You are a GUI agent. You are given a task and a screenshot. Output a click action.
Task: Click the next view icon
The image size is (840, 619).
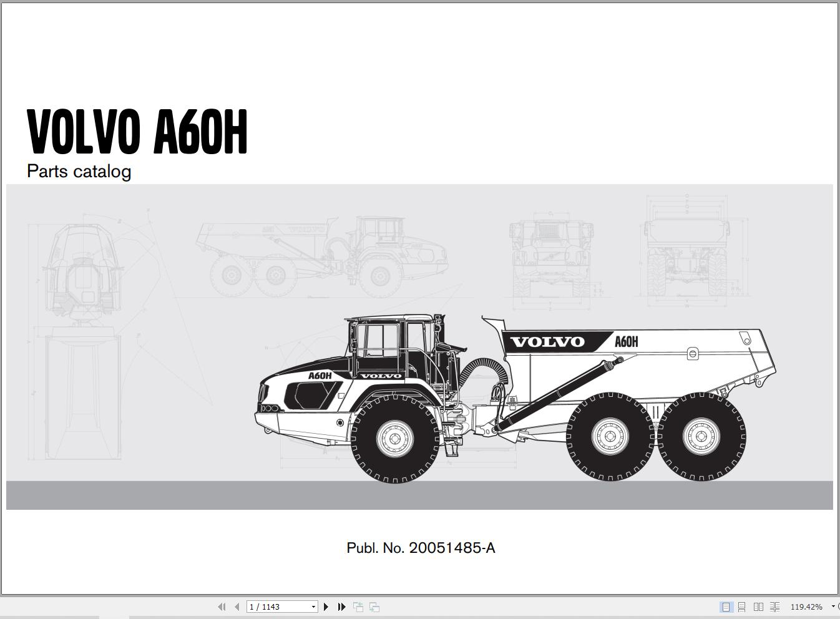(x=374, y=607)
